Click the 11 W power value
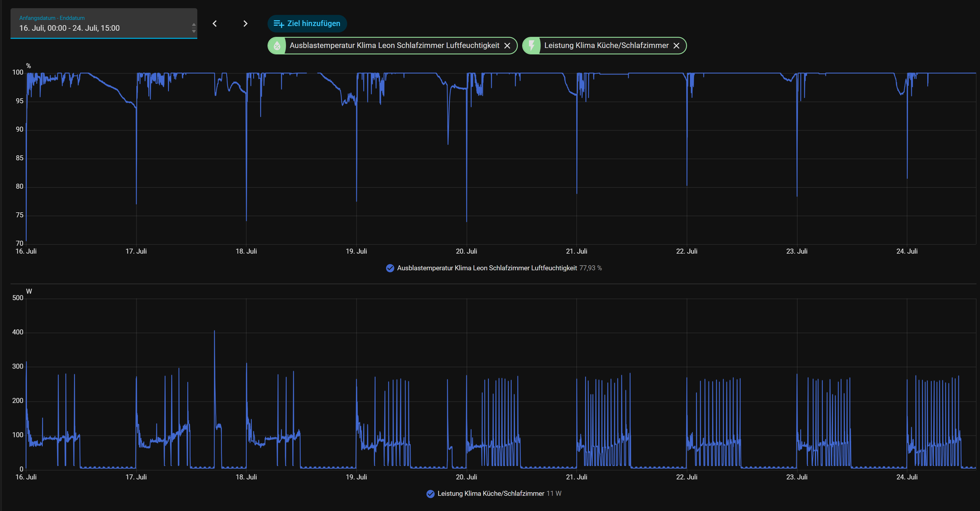Image resolution: width=980 pixels, height=511 pixels. click(x=554, y=493)
